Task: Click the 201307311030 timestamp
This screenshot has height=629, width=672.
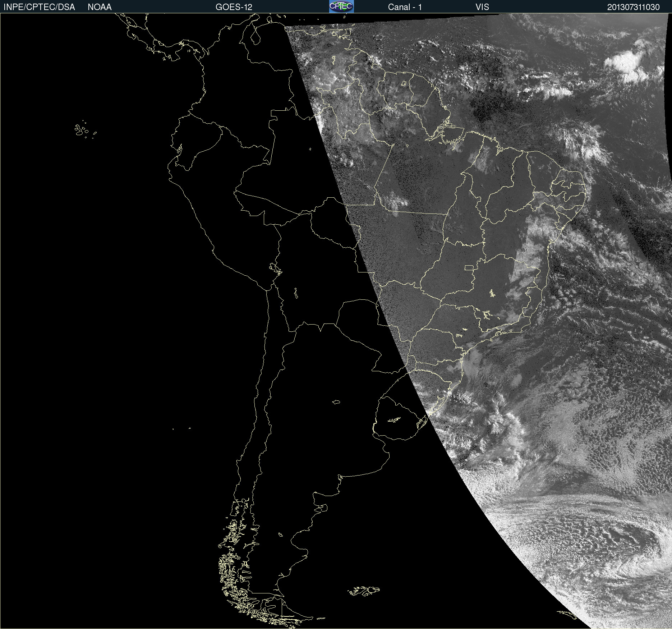Action: (x=634, y=7)
